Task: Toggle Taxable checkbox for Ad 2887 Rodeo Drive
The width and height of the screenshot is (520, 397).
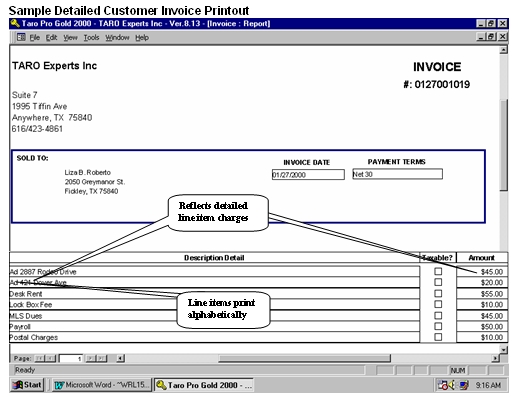Action: 438,271
